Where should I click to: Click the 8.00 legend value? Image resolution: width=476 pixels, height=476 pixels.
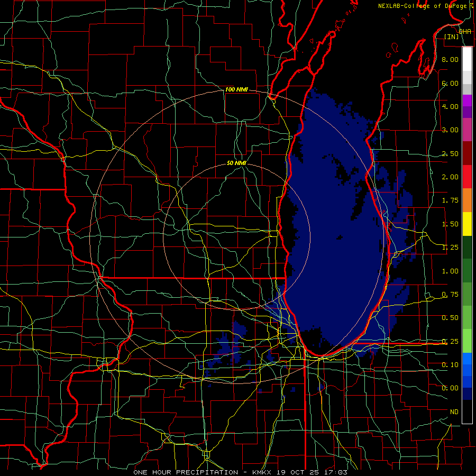pos(450,59)
